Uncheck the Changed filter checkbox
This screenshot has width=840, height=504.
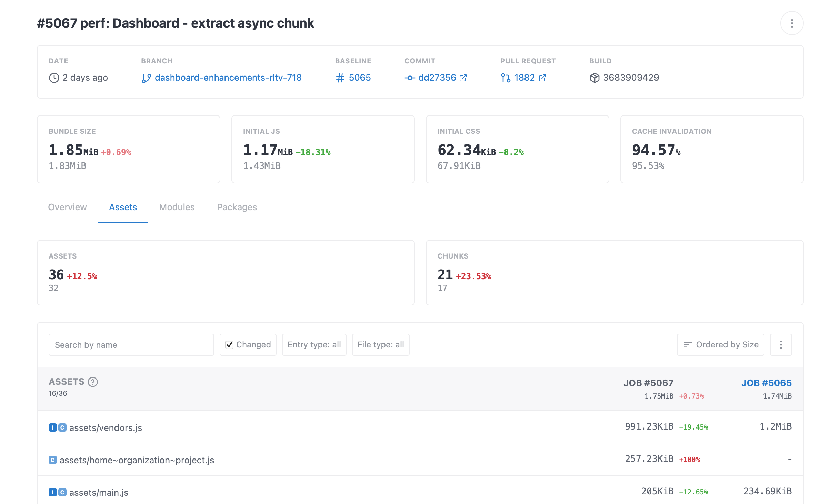click(229, 345)
